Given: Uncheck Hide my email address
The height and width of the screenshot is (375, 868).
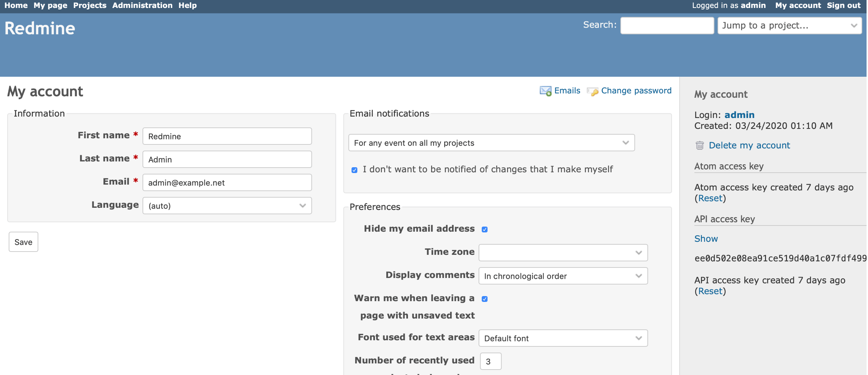Looking at the screenshot, I should pyautogui.click(x=485, y=229).
